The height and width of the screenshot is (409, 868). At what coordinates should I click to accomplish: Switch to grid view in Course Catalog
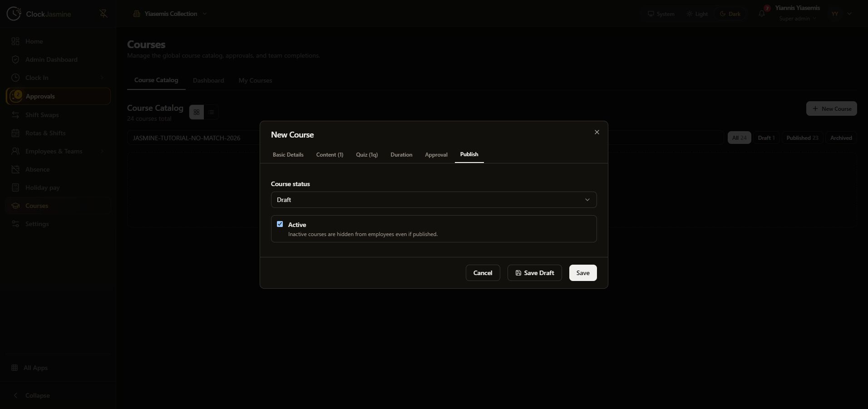click(x=197, y=112)
